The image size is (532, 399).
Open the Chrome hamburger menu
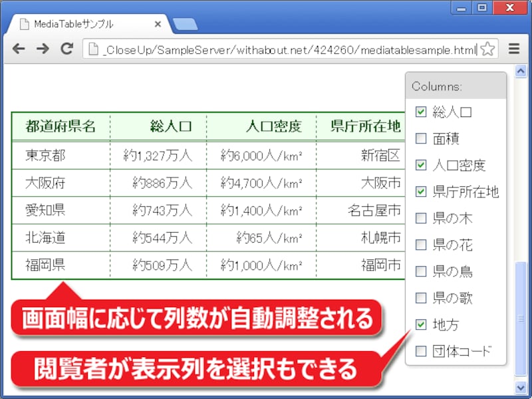[514, 49]
